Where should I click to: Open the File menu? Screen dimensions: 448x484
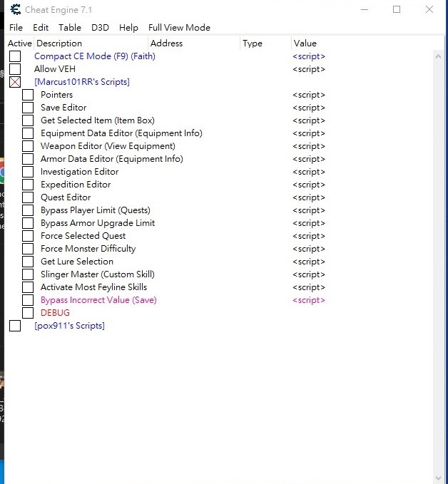point(16,28)
